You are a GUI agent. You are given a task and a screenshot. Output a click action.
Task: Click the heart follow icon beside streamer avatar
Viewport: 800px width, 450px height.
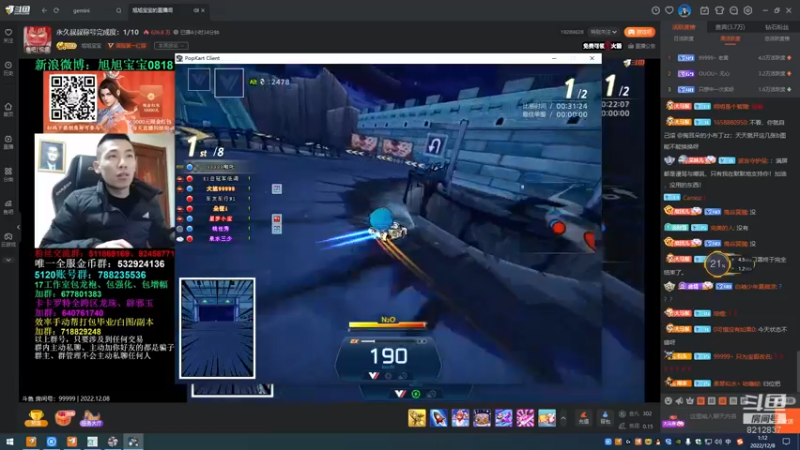[x=8, y=35]
